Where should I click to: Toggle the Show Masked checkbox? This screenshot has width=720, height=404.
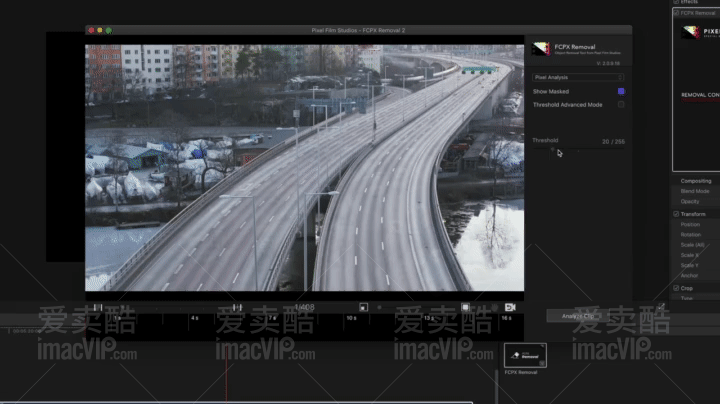click(x=621, y=91)
